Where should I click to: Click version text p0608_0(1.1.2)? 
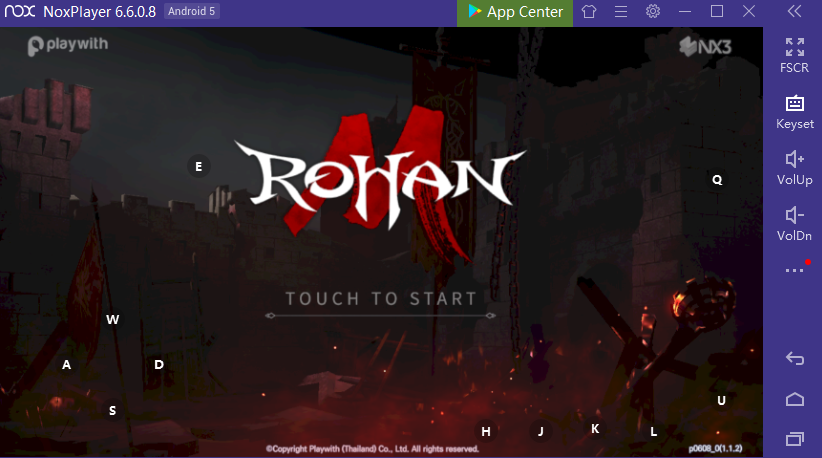tap(716, 449)
